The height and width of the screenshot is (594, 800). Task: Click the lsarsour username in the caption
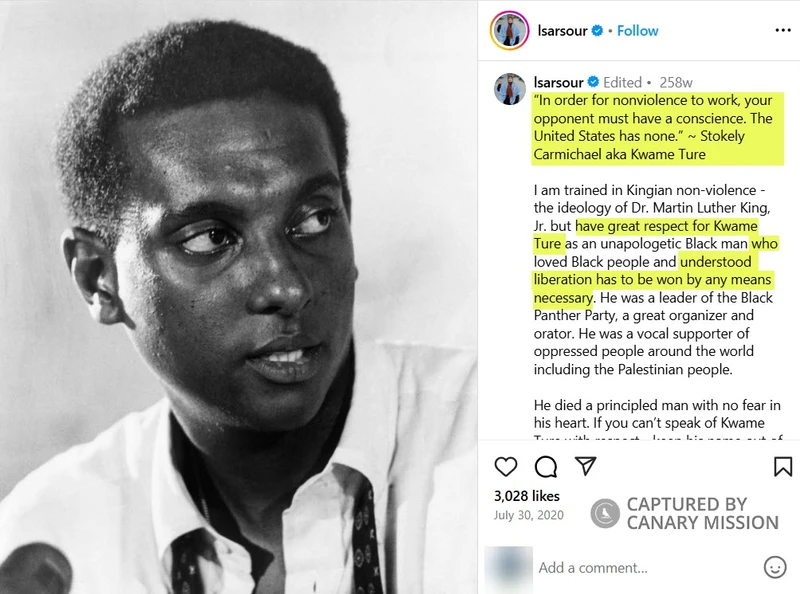pos(559,82)
